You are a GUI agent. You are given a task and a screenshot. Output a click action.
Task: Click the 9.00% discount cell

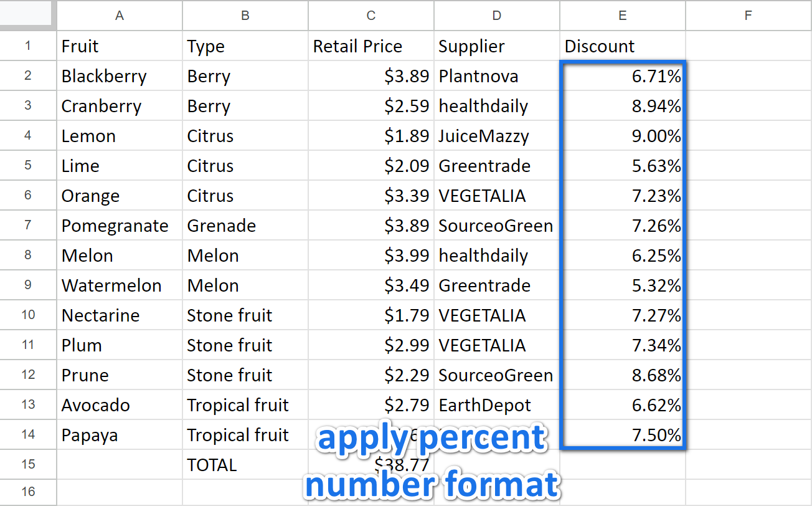point(623,136)
